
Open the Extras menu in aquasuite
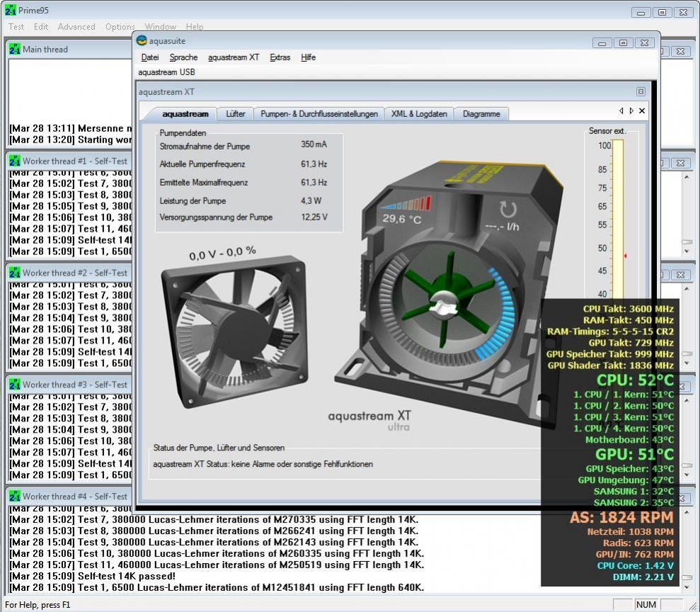coord(280,57)
